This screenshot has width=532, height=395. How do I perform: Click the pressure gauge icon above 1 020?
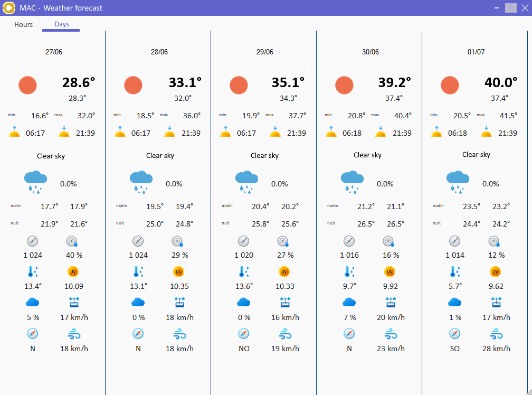pyautogui.click(x=244, y=241)
